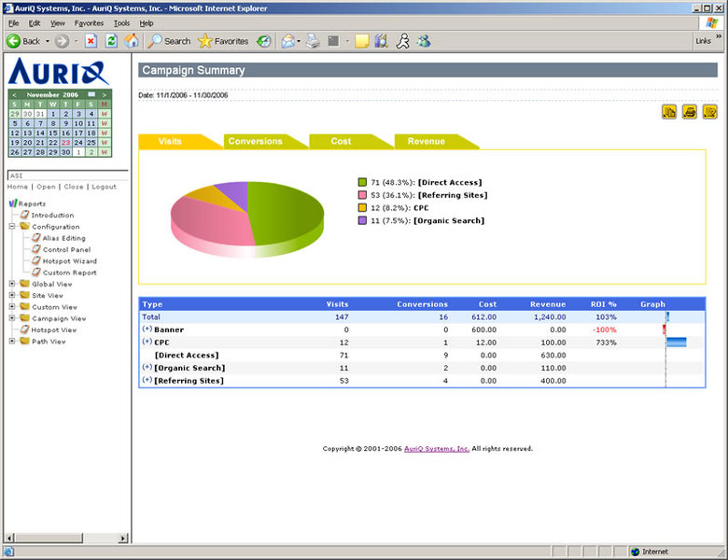Open AuriQ Systems, Inc. footer link

pos(437,449)
